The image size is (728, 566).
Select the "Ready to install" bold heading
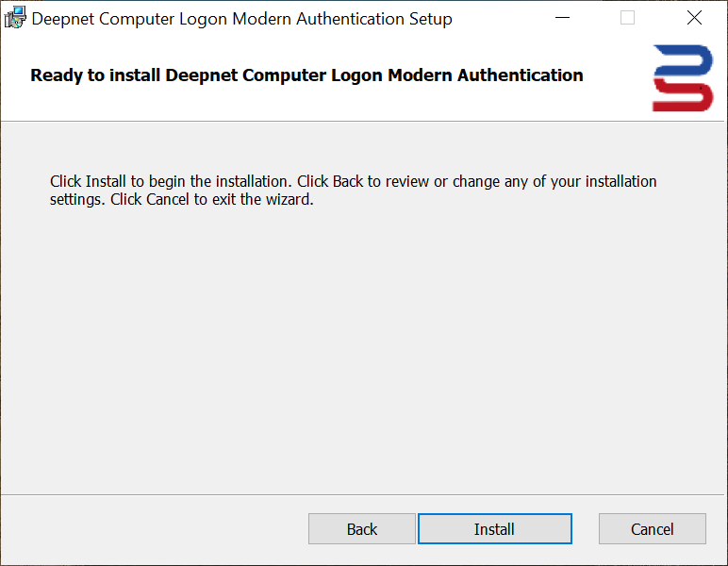coord(306,75)
